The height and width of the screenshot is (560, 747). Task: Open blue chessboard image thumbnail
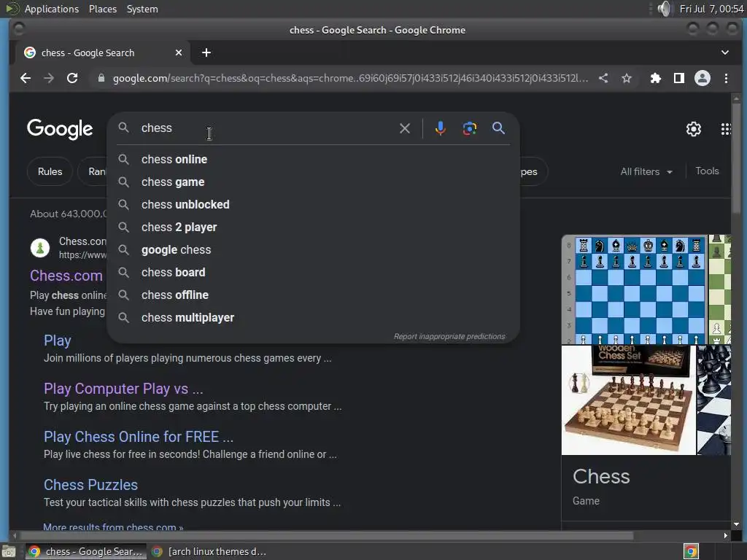[x=634, y=289]
